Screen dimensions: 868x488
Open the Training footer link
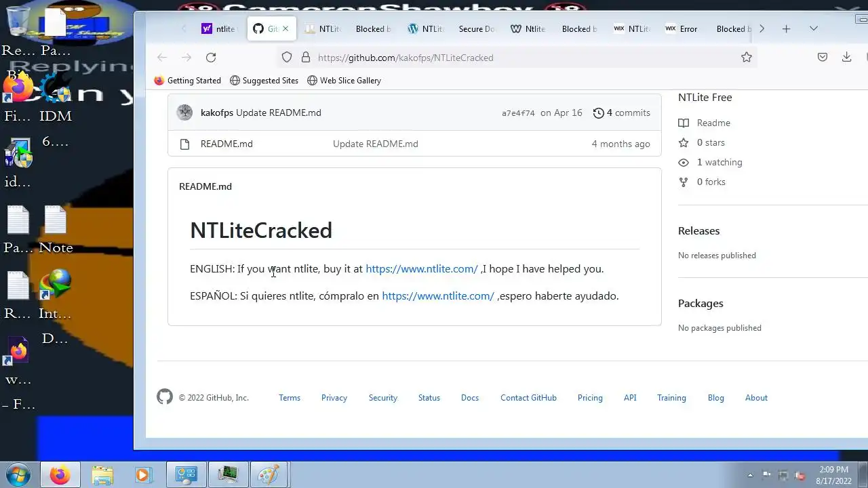[671, 398]
